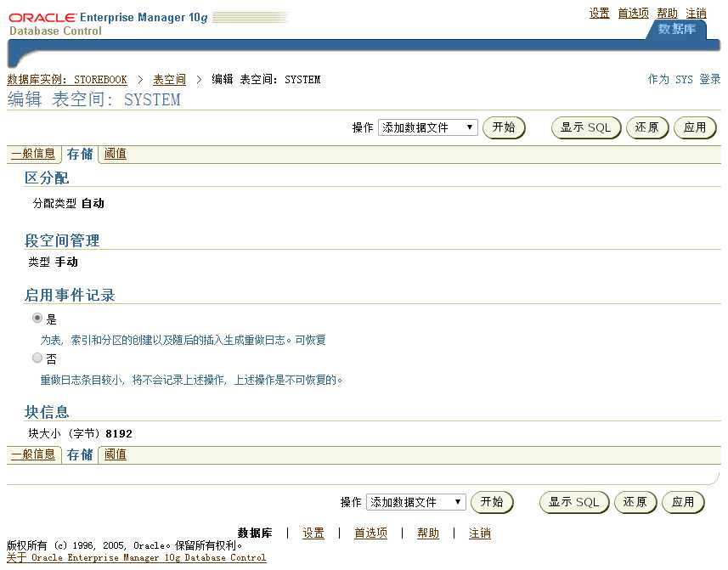The image size is (728, 570).
Task: Click the top 应用 button
Action: coord(695,127)
